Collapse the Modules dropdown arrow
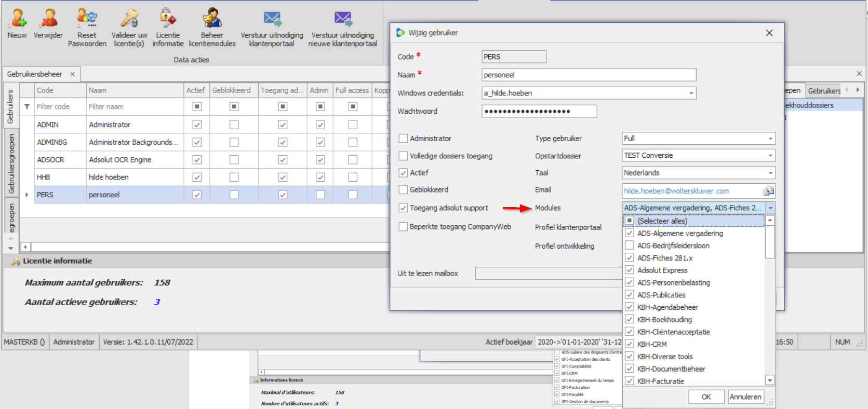 (x=770, y=208)
